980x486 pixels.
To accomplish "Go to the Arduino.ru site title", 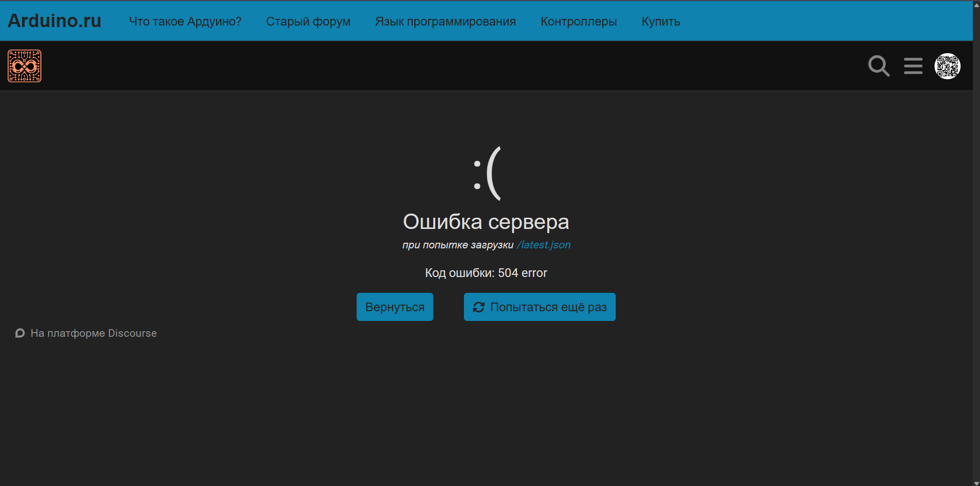I will 55,21.
